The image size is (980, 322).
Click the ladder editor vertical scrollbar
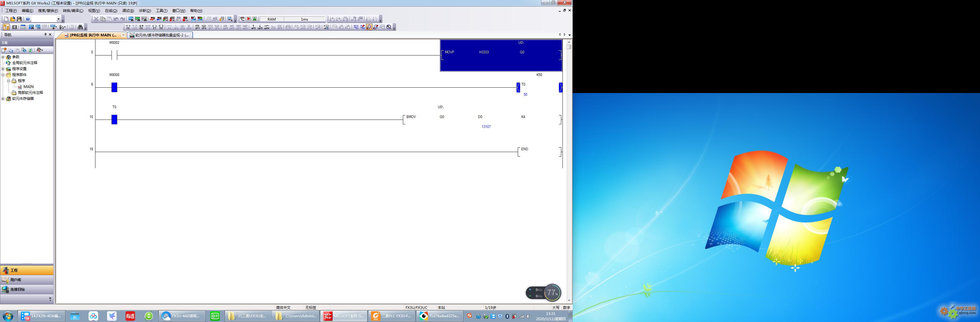(569, 171)
